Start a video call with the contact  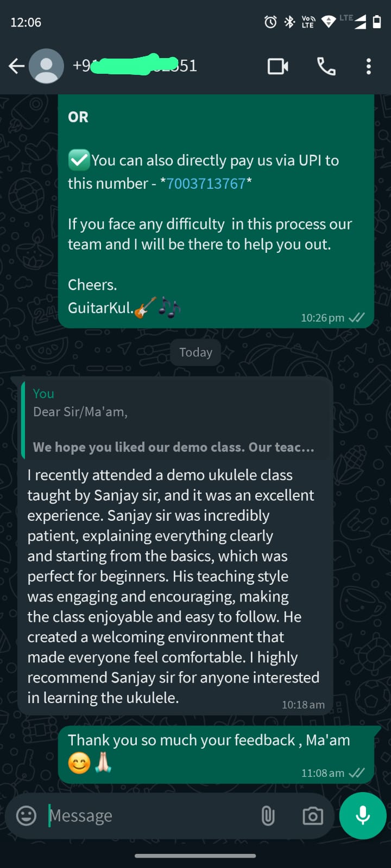[278, 66]
